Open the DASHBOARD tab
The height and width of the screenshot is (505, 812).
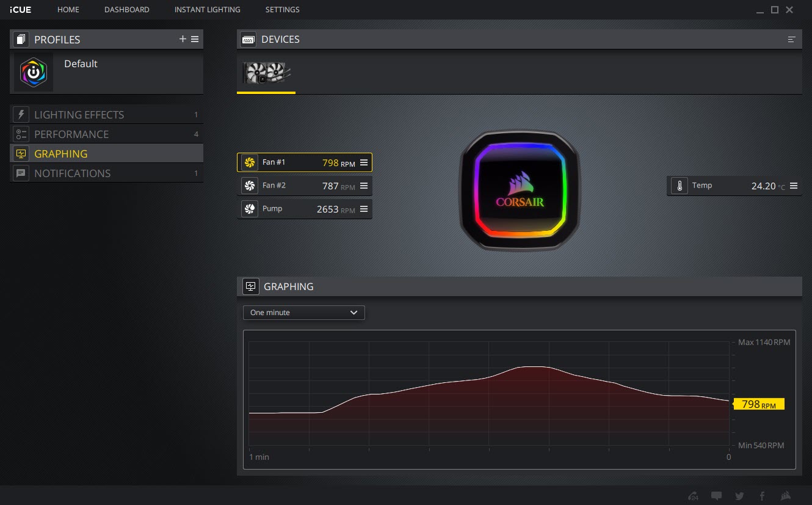[127, 10]
